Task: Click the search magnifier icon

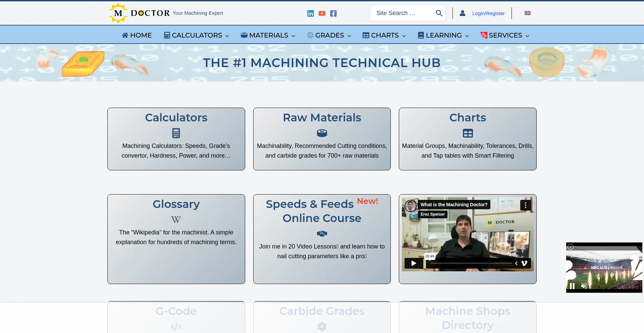Action: coord(439,13)
